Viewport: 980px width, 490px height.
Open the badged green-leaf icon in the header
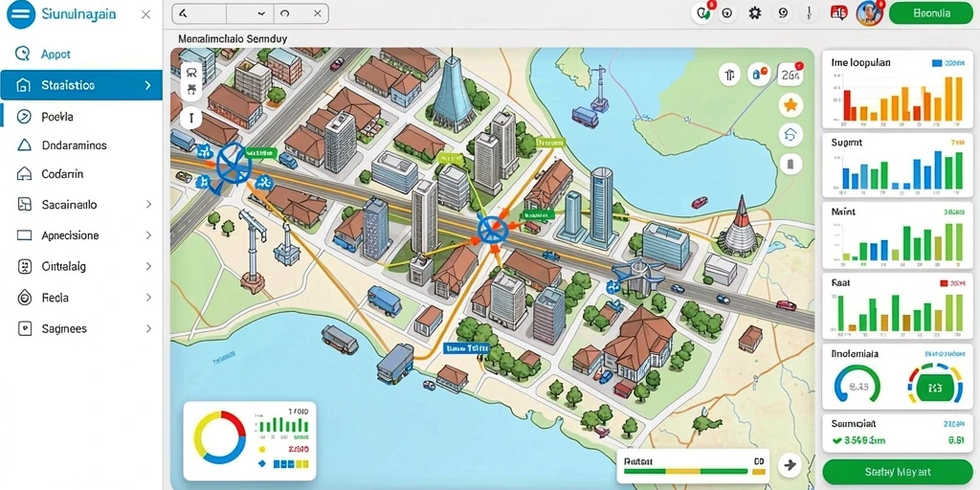(702, 13)
